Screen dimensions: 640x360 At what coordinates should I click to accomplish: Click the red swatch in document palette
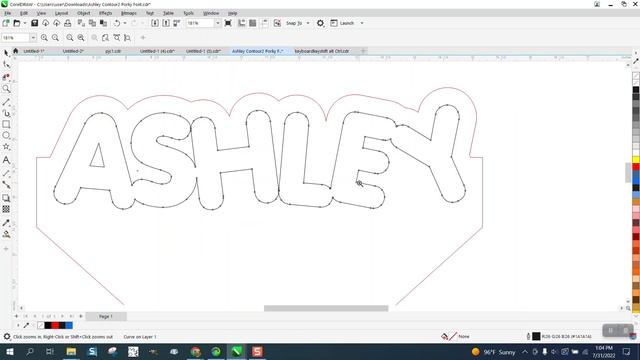click(x=55, y=325)
